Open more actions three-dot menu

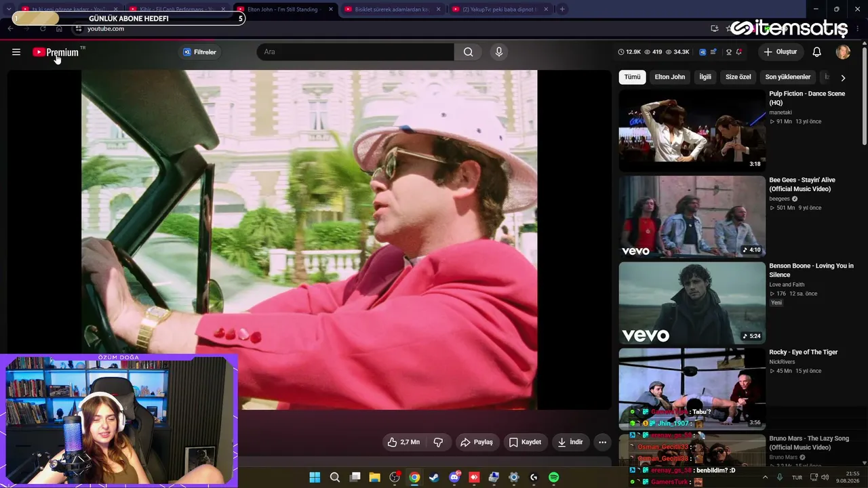[x=602, y=442]
